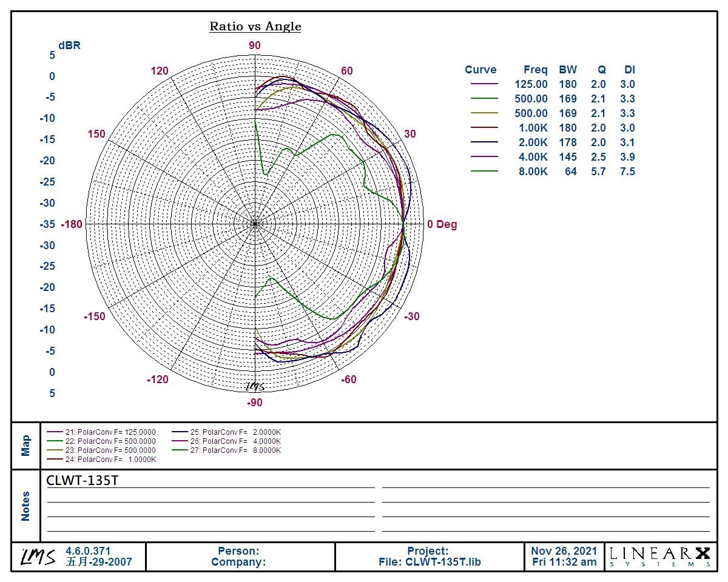Select the DI value 3.1
This screenshot has width=728, height=582.
(x=627, y=142)
